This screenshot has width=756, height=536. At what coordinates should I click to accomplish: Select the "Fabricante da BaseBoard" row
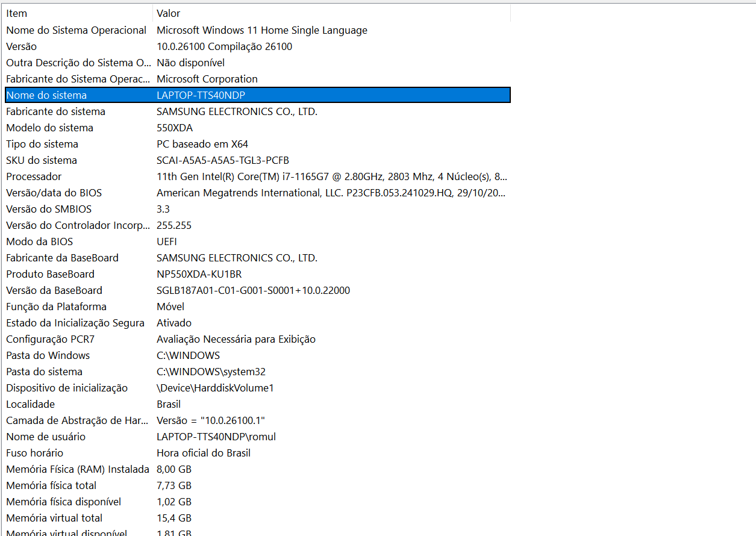coord(258,258)
